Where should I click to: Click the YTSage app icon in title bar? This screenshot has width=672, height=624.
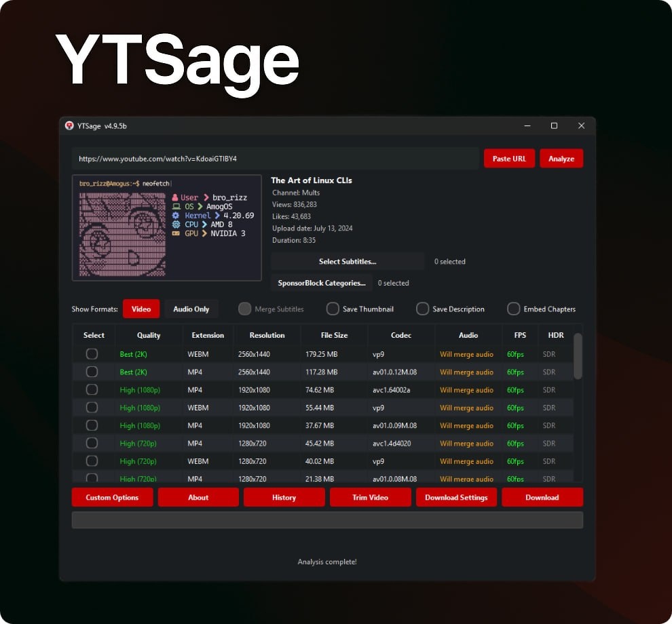[69, 125]
